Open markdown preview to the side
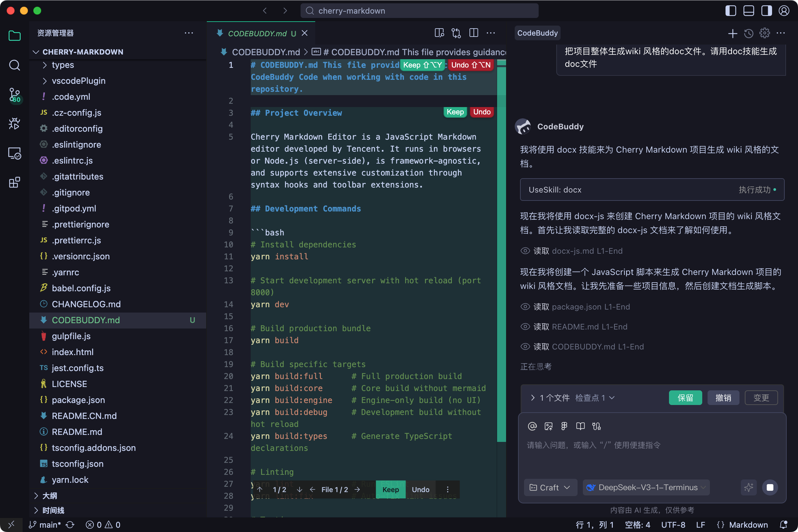 [439, 33]
